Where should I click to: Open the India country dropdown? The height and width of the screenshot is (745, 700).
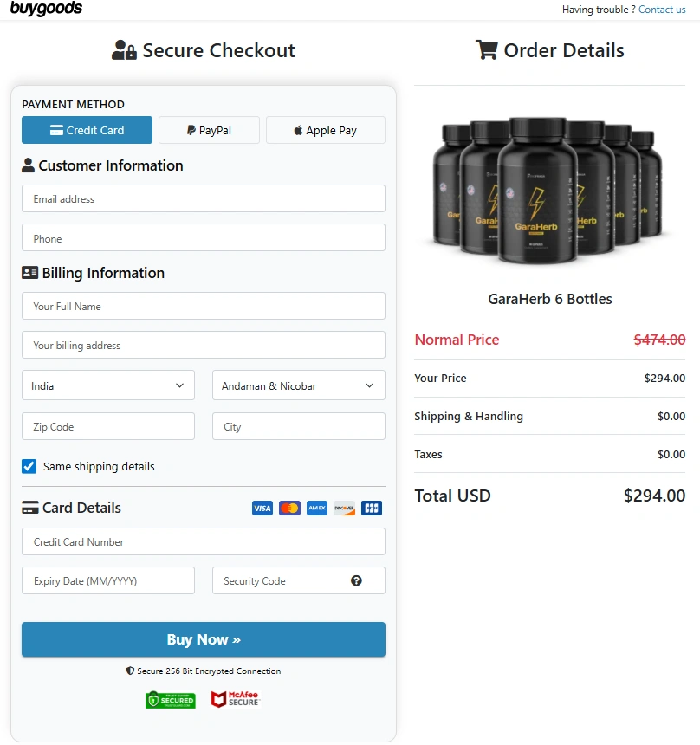pyautogui.click(x=108, y=385)
